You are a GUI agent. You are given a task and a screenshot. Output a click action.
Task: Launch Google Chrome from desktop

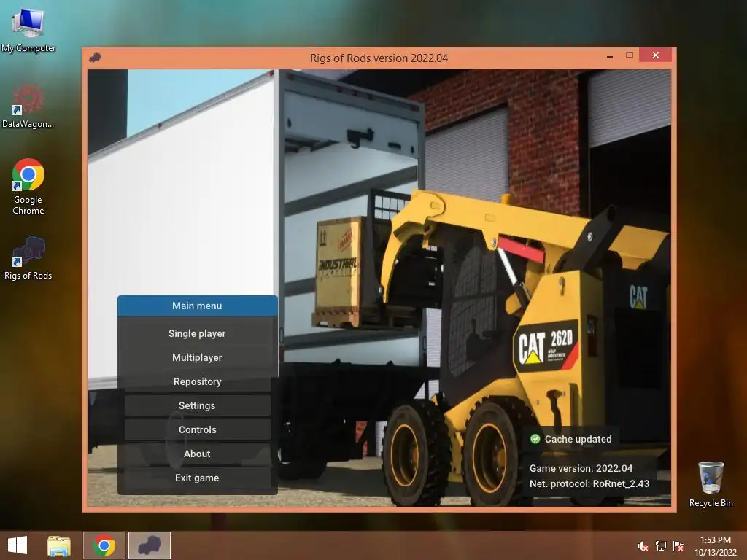[28, 187]
